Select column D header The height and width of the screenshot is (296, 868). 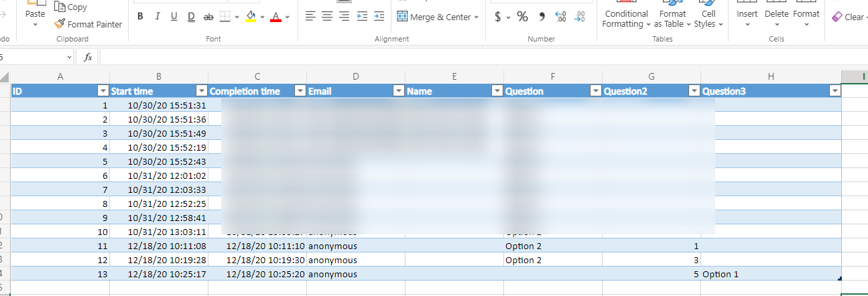pyautogui.click(x=356, y=76)
